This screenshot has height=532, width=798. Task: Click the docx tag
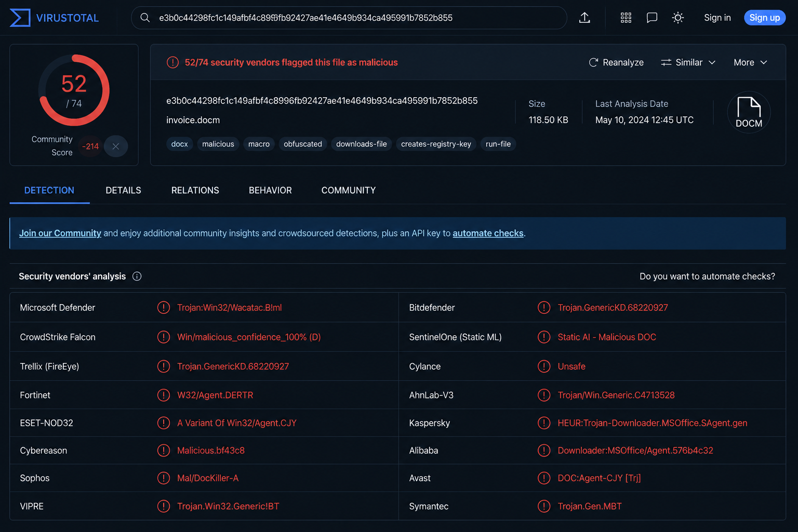(180, 144)
